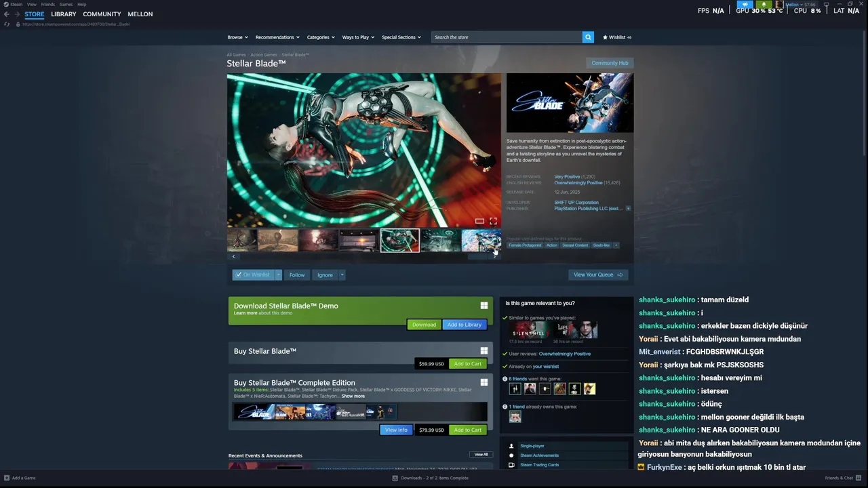Viewport: 868px width, 488px height.
Task: Click the View info button
Action: 396,430
